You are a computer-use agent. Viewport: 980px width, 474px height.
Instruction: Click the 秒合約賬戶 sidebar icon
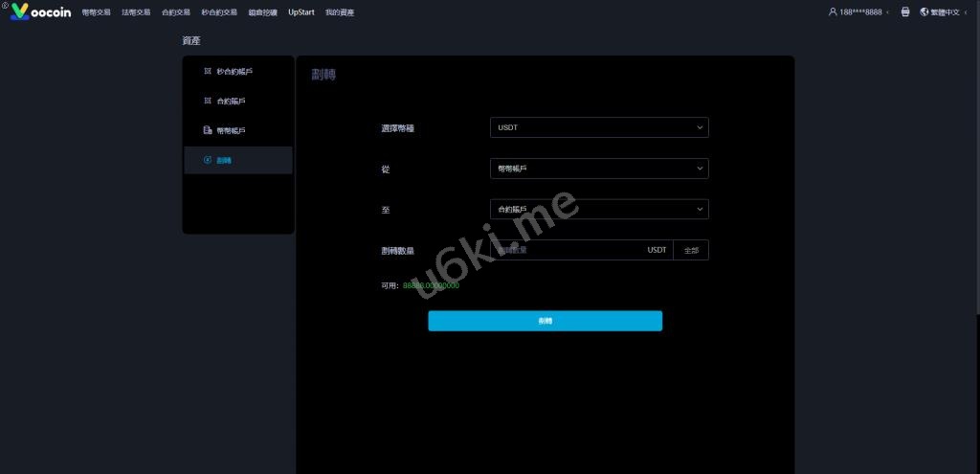208,71
